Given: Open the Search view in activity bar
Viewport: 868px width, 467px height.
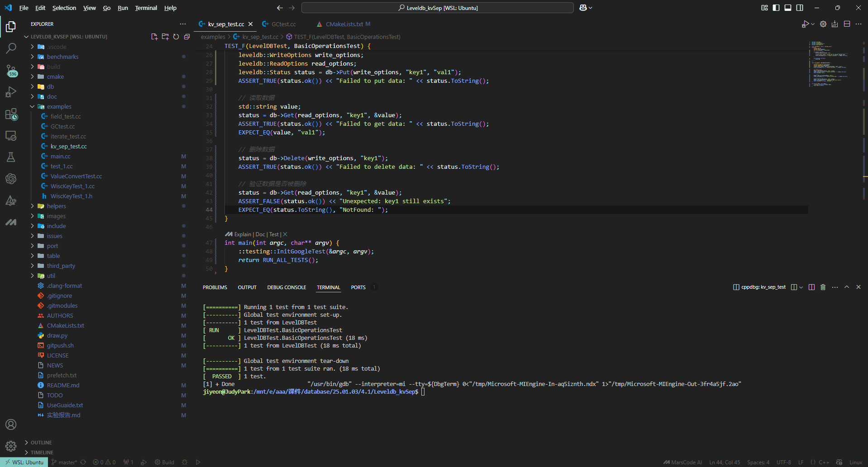Looking at the screenshot, I should click(11, 48).
